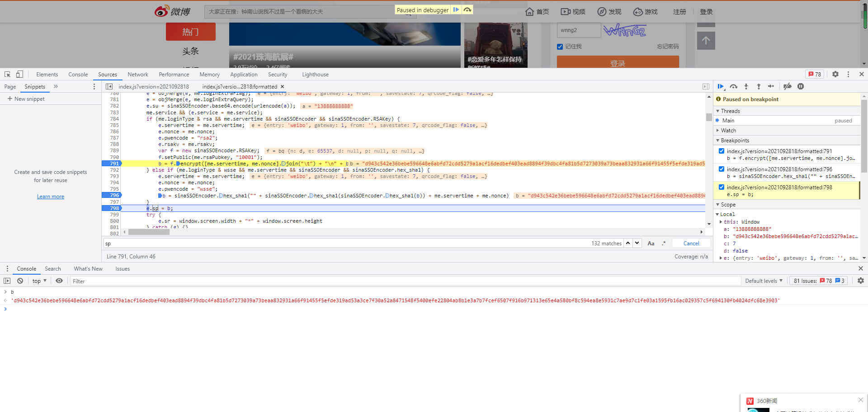Disable the breakpoint at formatted:791

[722, 151]
